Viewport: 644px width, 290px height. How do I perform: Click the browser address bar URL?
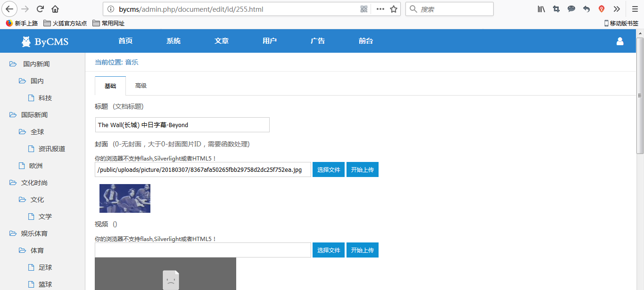191,9
